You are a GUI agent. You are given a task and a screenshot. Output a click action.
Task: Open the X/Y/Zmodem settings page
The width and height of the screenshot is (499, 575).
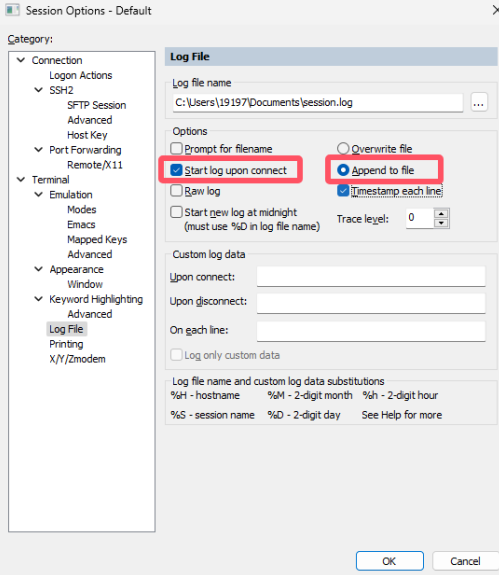(x=77, y=359)
